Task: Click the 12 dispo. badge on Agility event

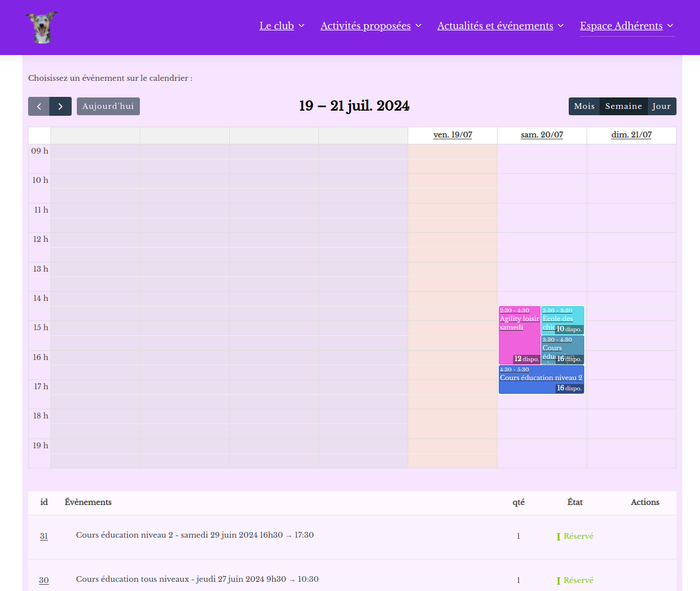Action: [x=526, y=359]
